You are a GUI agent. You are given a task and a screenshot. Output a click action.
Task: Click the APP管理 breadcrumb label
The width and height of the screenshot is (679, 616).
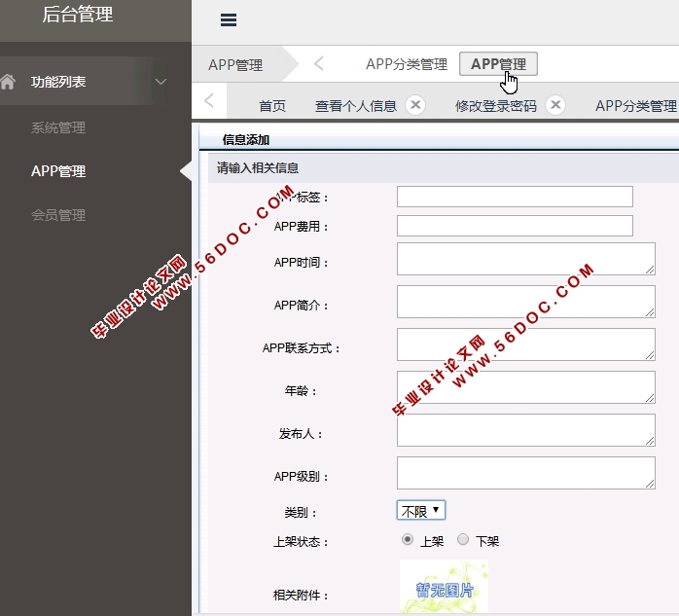[x=235, y=65]
